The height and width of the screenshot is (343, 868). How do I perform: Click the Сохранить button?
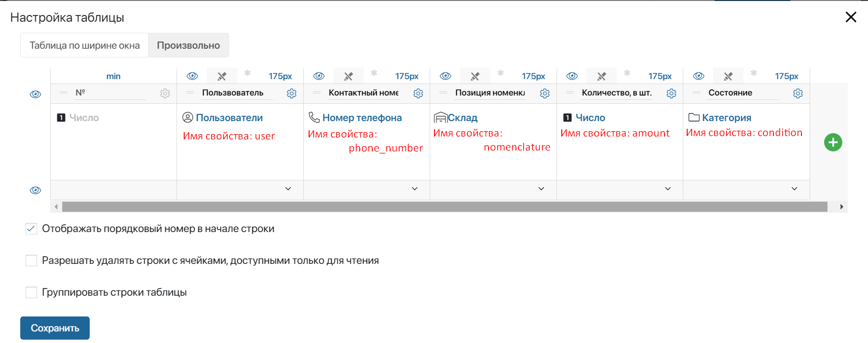coord(55,328)
